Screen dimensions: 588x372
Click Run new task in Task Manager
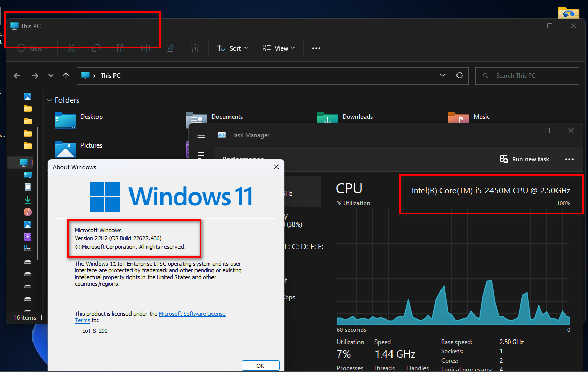[525, 159]
